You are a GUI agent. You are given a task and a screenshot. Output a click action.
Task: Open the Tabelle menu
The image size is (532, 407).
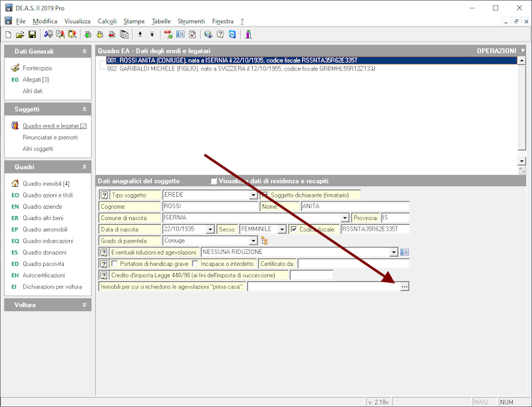tap(161, 21)
